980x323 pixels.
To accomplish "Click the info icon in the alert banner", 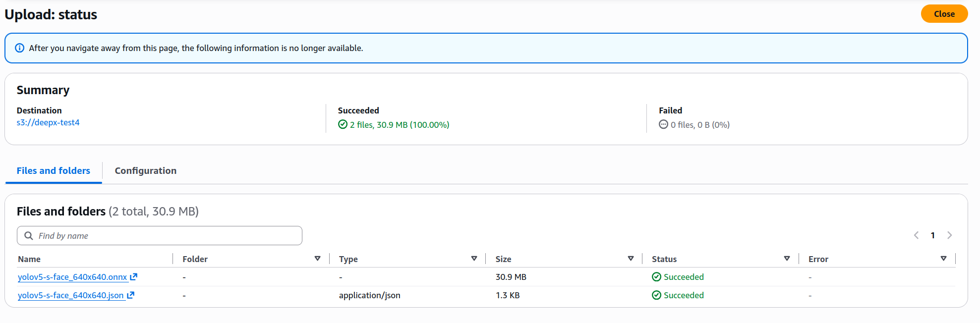I will click(x=20, y=48).
